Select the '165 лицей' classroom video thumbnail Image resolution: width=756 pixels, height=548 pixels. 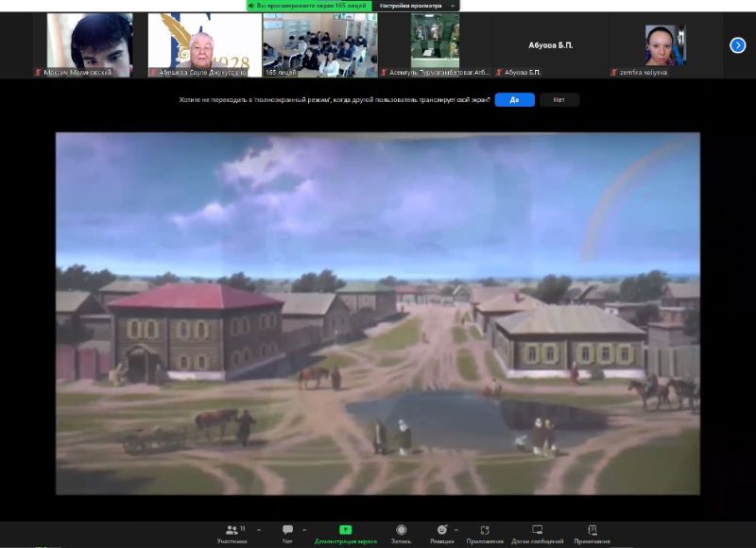click(320, 43)
